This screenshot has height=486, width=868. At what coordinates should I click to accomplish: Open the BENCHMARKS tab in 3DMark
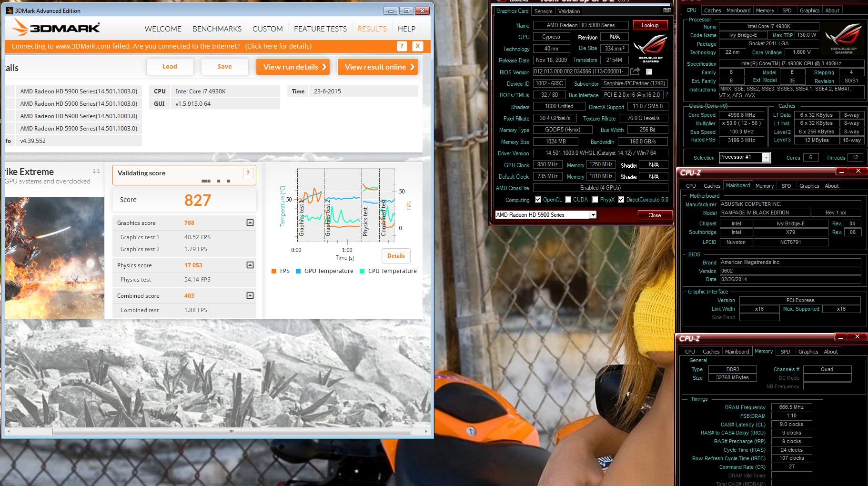217,29
